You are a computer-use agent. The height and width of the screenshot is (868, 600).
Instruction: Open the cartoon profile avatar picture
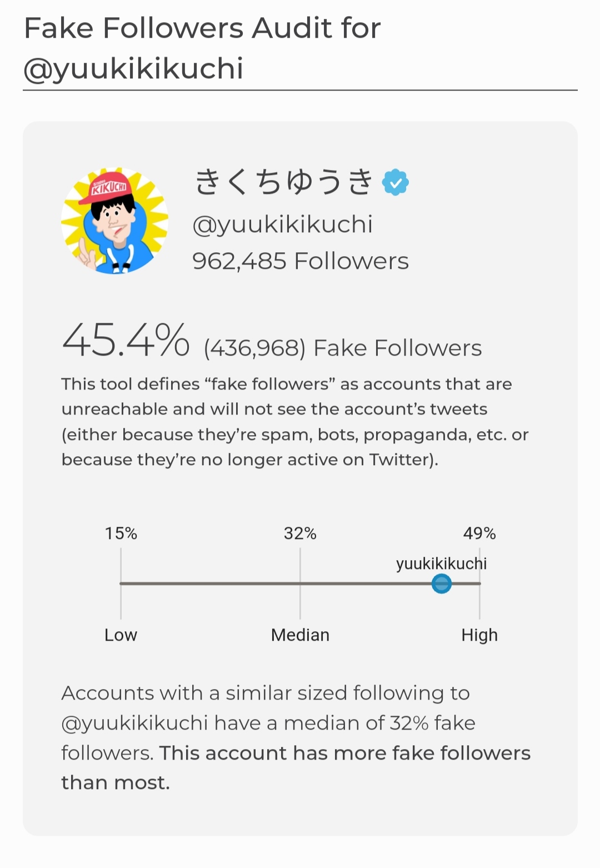click(x=114, y=221)
